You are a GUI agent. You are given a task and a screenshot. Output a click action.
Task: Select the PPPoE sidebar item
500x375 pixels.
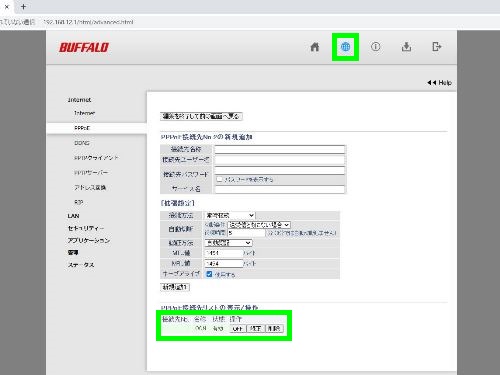coord(82,128)
